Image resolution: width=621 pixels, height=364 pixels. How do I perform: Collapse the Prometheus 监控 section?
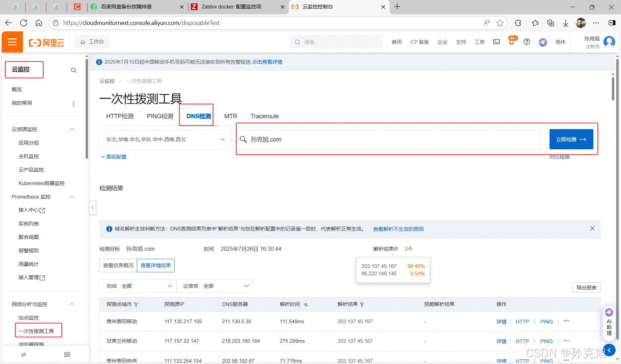pos(72,197)
